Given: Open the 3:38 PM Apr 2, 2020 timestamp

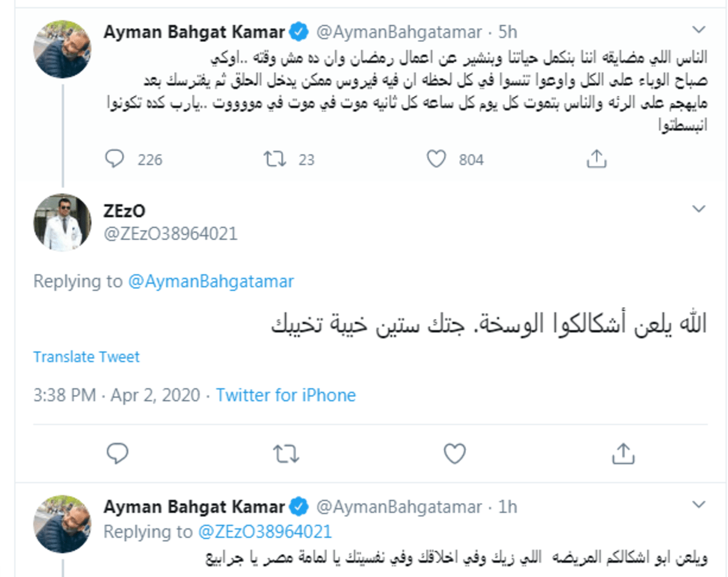Looking at the screenshot, I should pos(116,396).
